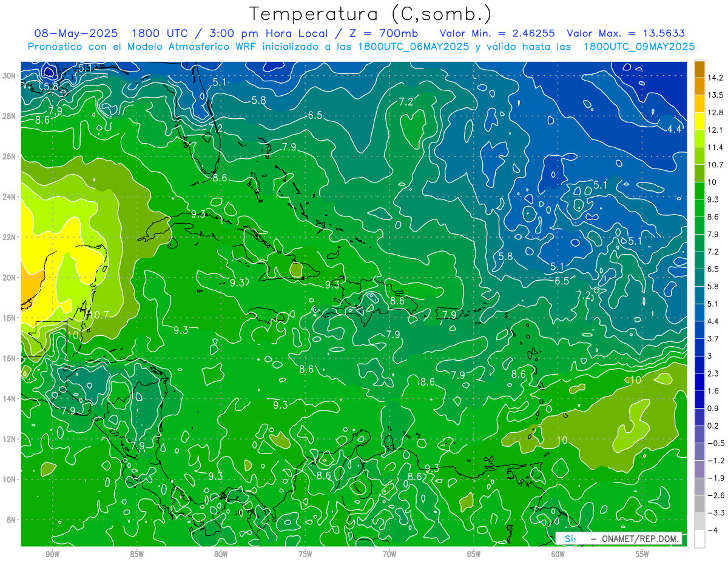728x562 pixels.
Task: Pick purple swatch between -1.9 and -1.2
Action: pos(699,469)
